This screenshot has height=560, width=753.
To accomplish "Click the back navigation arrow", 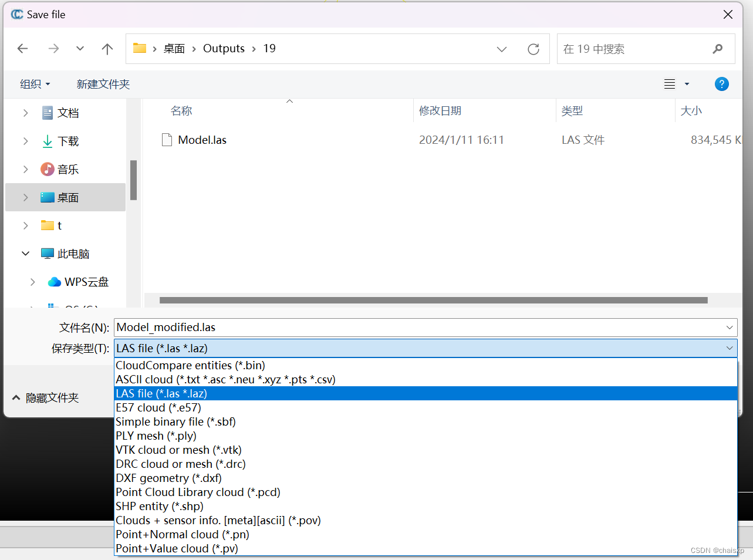I will 22,49.
